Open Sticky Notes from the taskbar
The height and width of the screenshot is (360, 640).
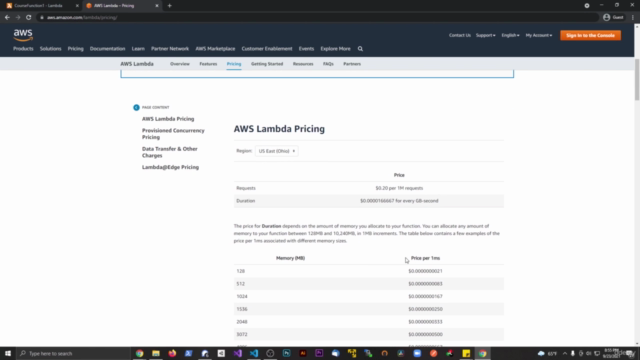(466, 353)
